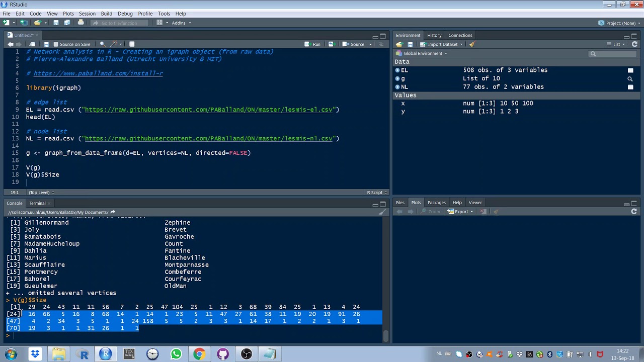Open the Export dropdown in Plots
The image size is (644, 362).
461,212
